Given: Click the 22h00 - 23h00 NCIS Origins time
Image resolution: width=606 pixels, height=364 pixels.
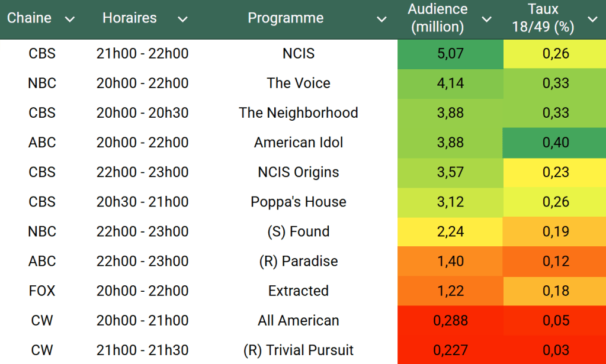Looking at the screenshot, I should click(x=142, y=172).
